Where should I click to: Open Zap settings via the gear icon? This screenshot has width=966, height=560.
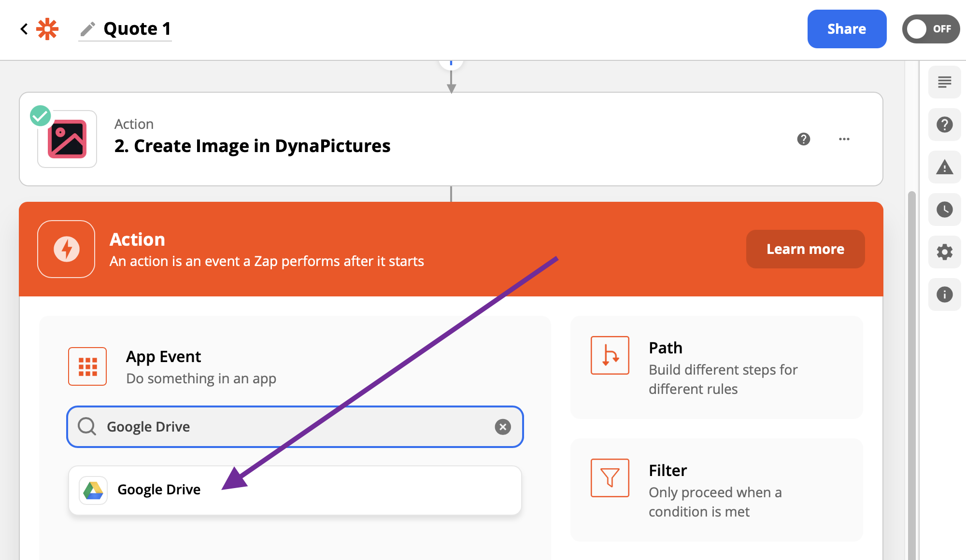(944, 252)
